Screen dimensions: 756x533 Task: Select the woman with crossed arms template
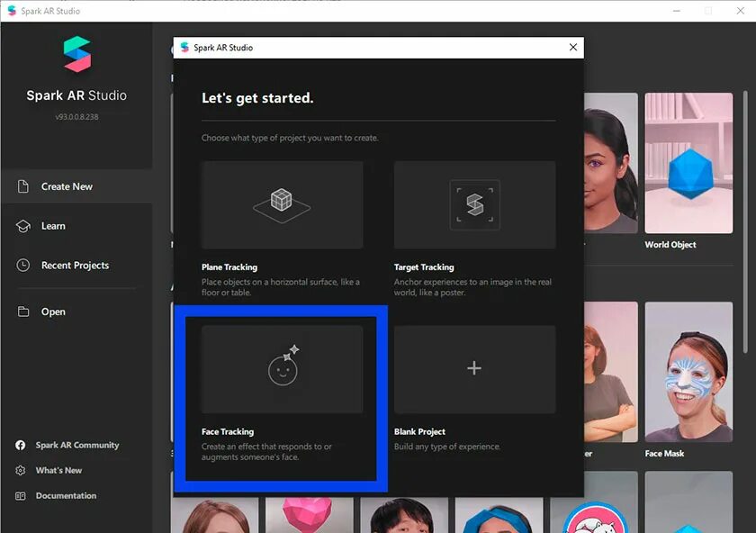pyautogui.click(x=611, y=372)
